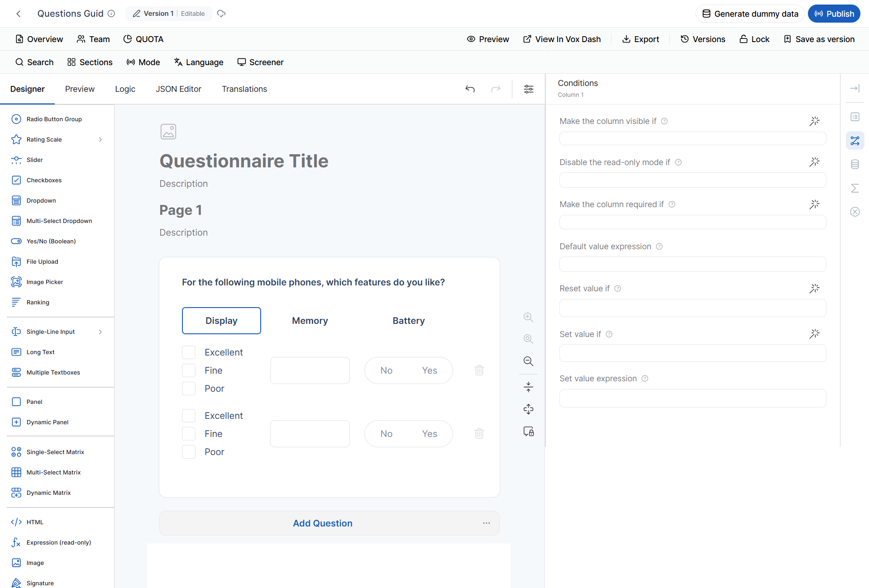
Task: Click the undo arrow icon
Action: click(x=470, y=89)
